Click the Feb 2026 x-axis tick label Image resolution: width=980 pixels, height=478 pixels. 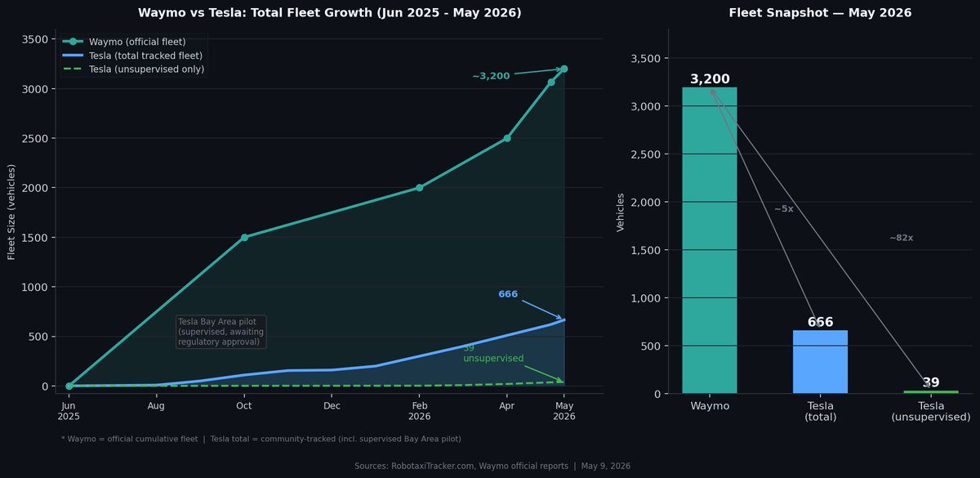[419, 410]
